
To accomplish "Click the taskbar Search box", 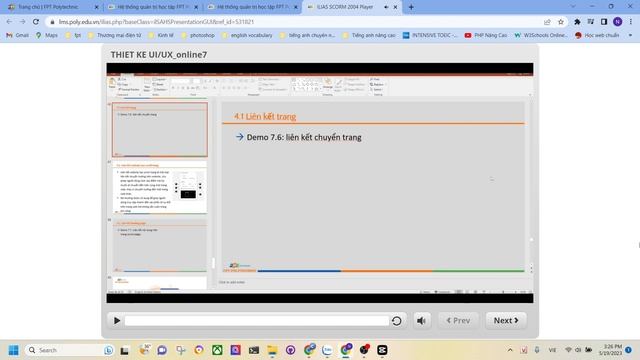I will [69, 350].
